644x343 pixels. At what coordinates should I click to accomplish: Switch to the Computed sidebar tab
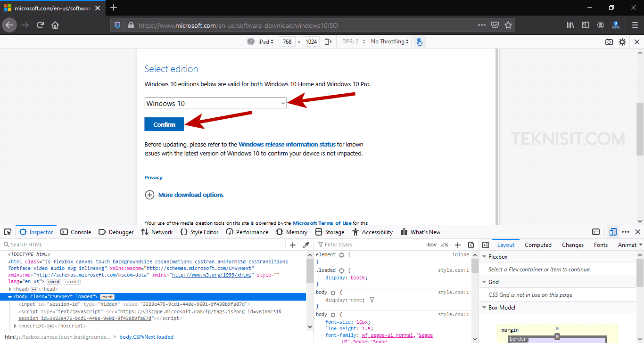pos(538,245)
